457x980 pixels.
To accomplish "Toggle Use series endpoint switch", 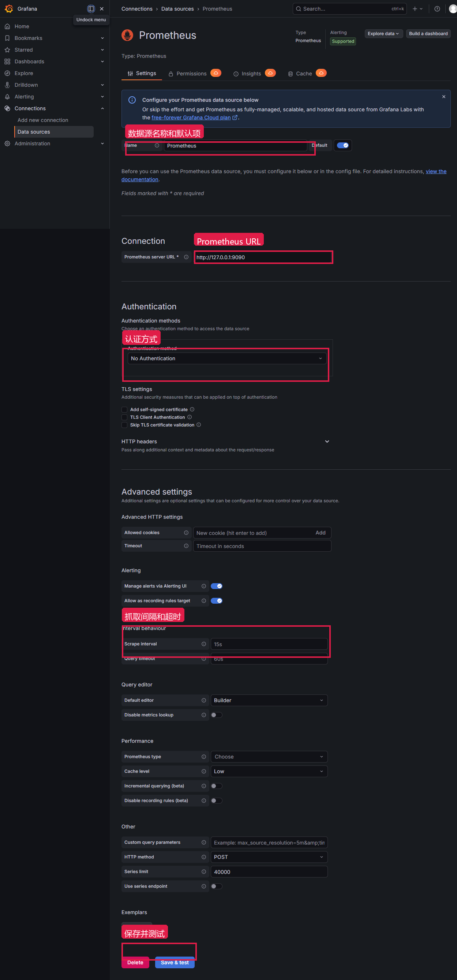I will 216,886.
